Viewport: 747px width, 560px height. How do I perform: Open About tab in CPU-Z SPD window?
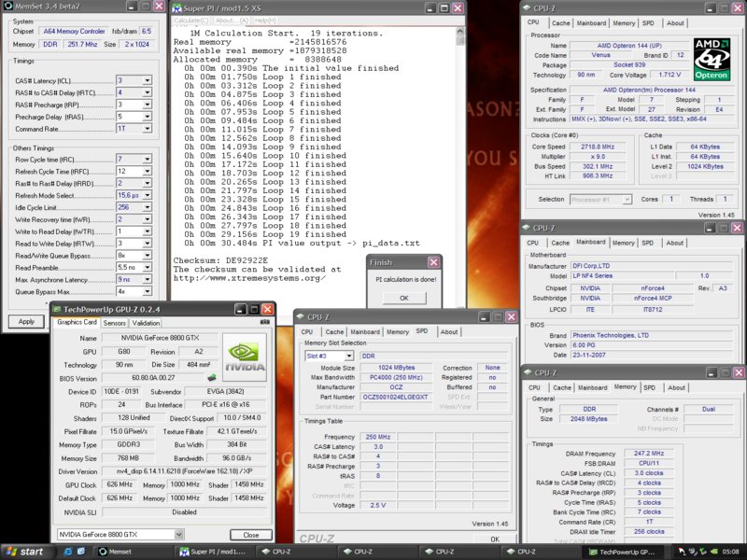(449, 332)
